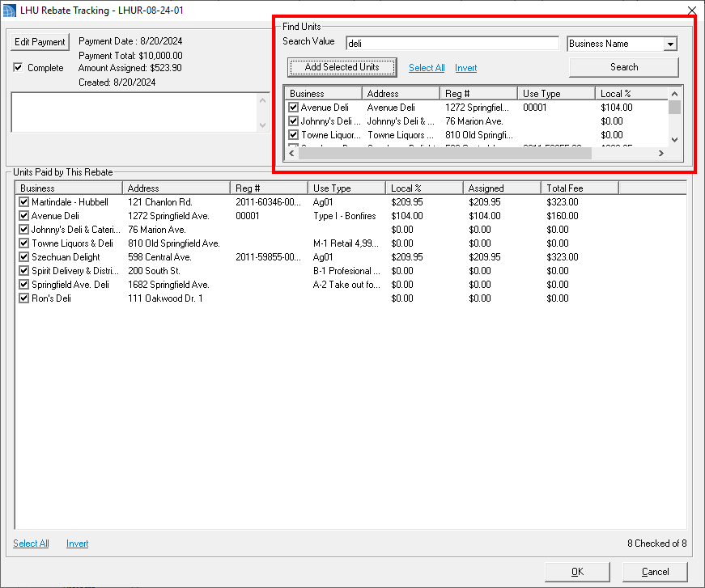This screenshot has height=588, width=705.
Task: Click the Search Value input field
Action: [452, 44]
